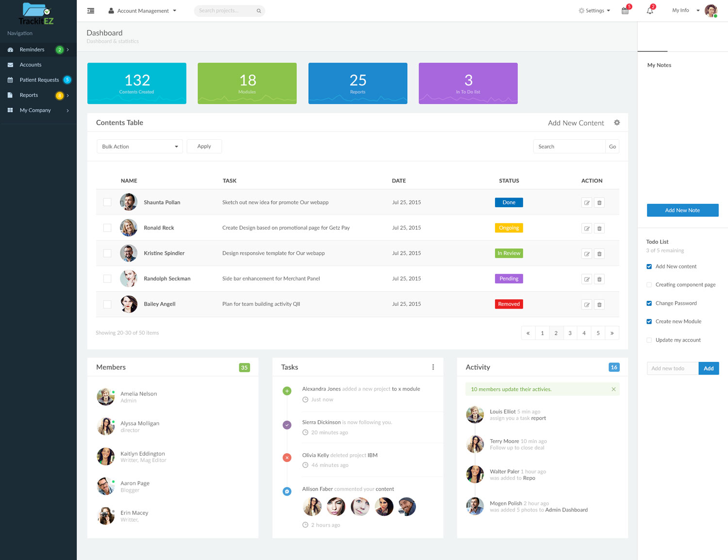The width and height of the screenshot is (728, 560).
Task: Go to previous pagination page arrow
Action: pos(528,333)
